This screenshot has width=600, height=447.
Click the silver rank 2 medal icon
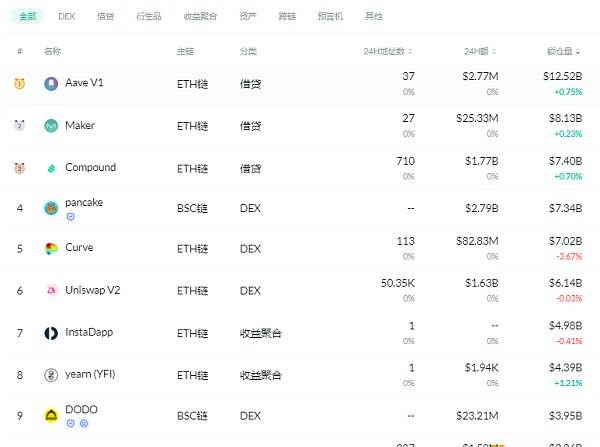click(20, 126)
